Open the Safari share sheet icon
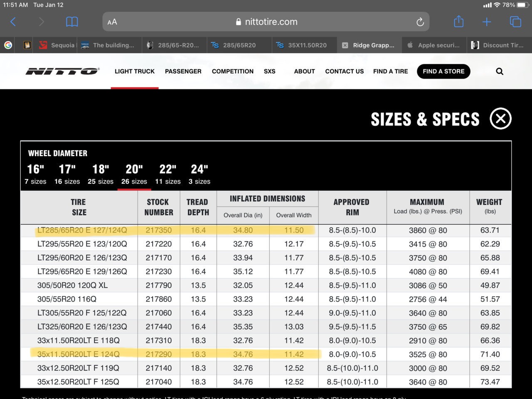The image size is (532, 399). 458,21
